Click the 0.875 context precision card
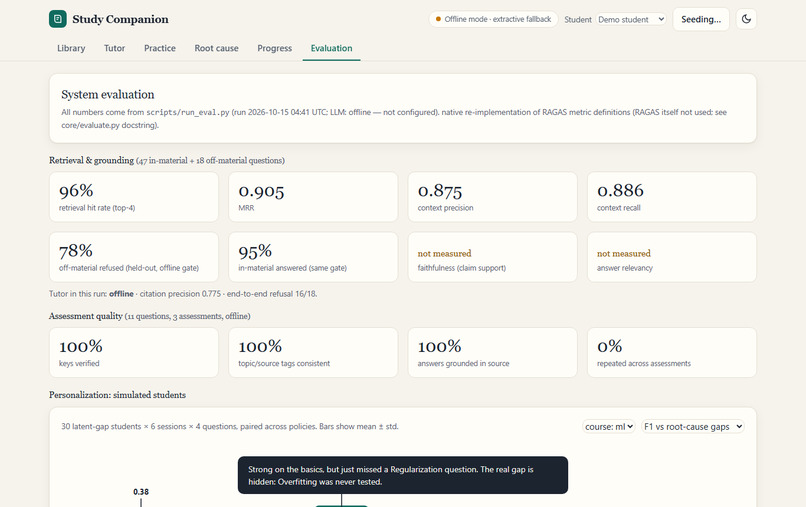The height and width of the screenshot is (507, 806). [492, 197]
